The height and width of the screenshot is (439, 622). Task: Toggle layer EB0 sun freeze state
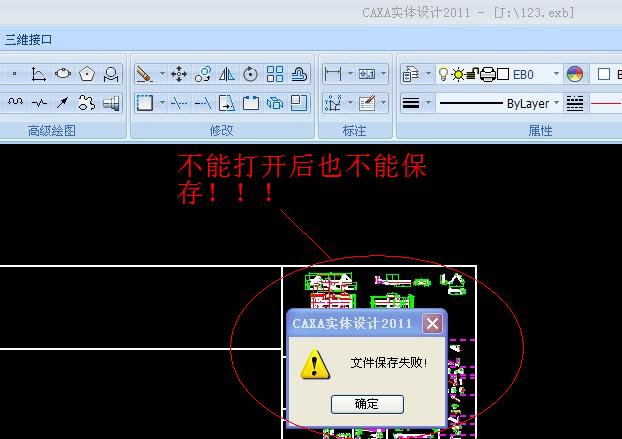coord(458,74)
